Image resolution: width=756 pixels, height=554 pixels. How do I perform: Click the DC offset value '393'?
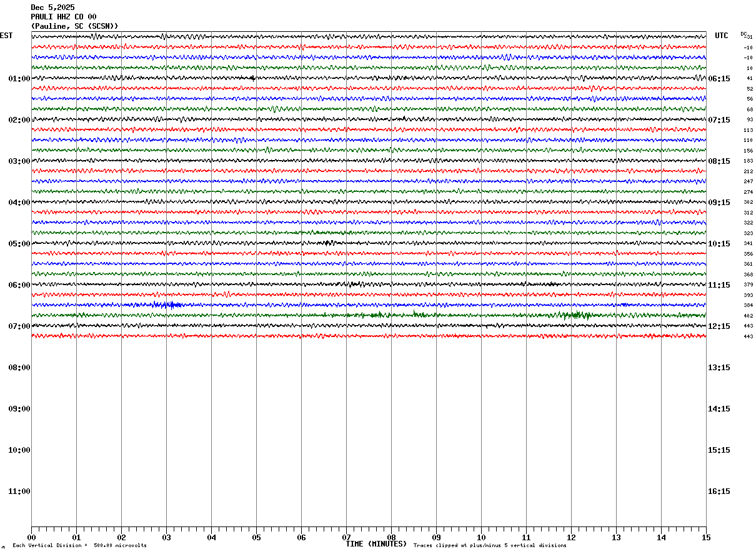pyautogui.click(x=749, y=296)
